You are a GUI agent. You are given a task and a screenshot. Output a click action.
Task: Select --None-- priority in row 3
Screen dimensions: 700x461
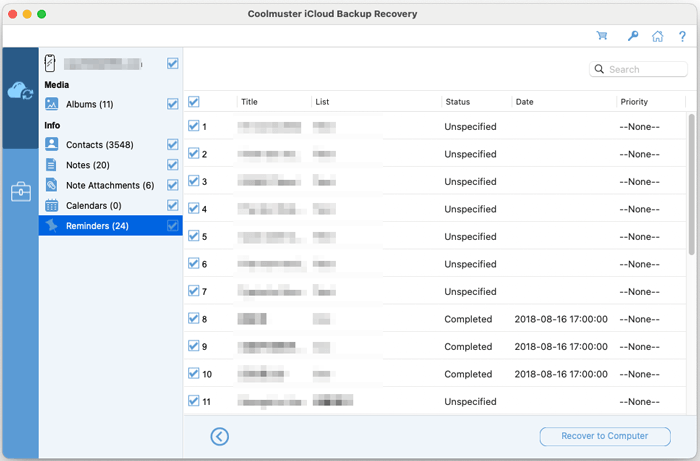(x=639, y=182)
